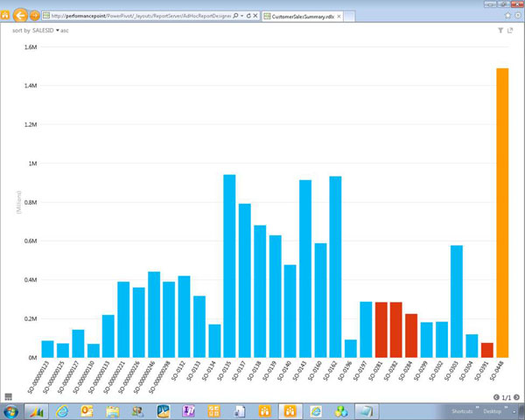Viewport: 525px width, 420px height.
Task: Open Internet Explorer from the taskbar
Action: pos(62,411)
